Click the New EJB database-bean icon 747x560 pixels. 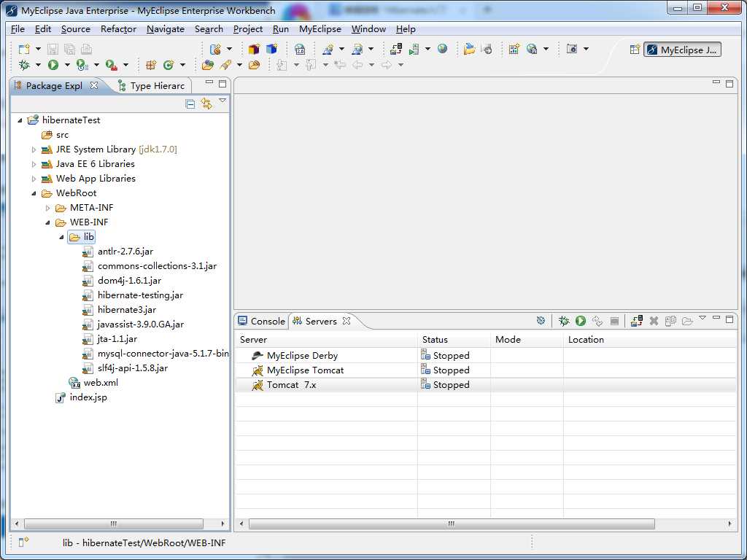point(215,49)
